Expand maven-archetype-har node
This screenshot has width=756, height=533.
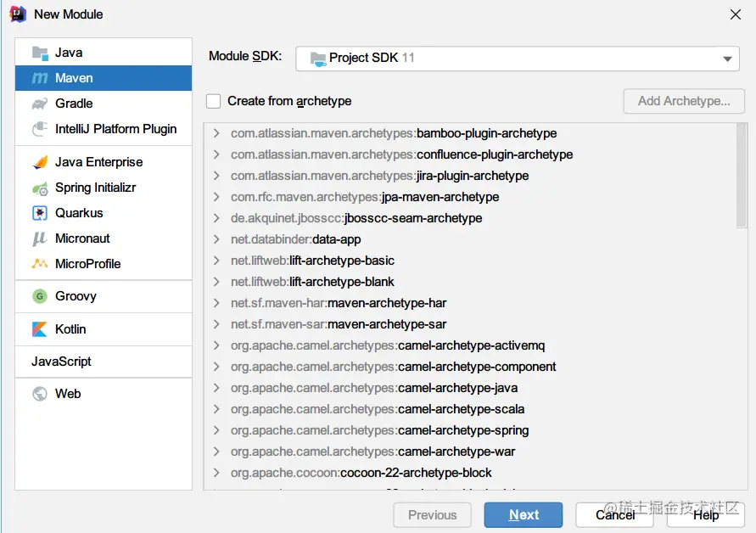tap(216, 303)
